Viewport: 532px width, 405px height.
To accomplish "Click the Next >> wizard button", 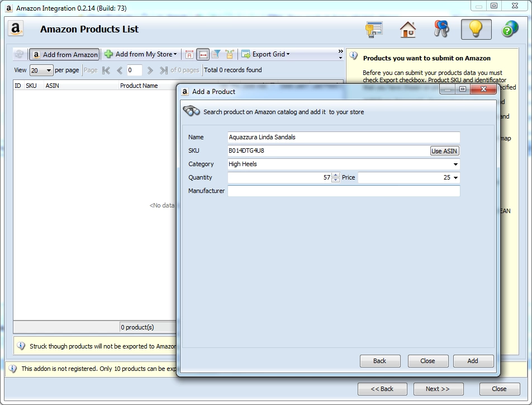I will click(x=438, y=389).
